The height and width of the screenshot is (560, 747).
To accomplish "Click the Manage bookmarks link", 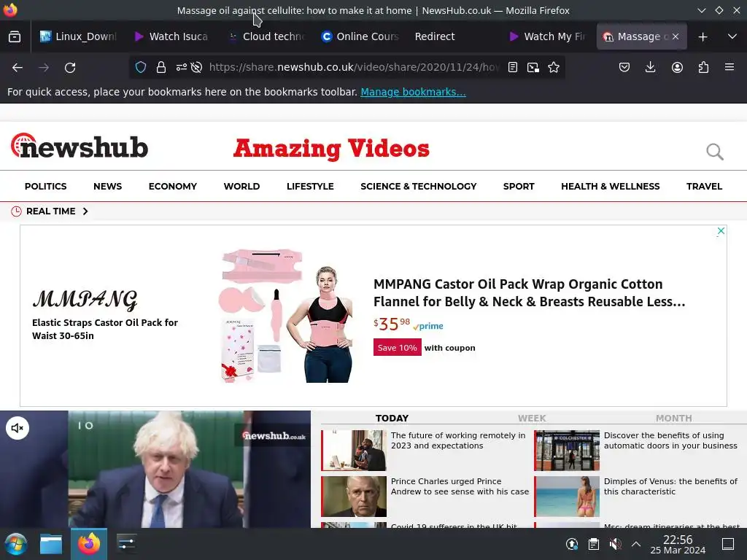I will pos(413,92).
